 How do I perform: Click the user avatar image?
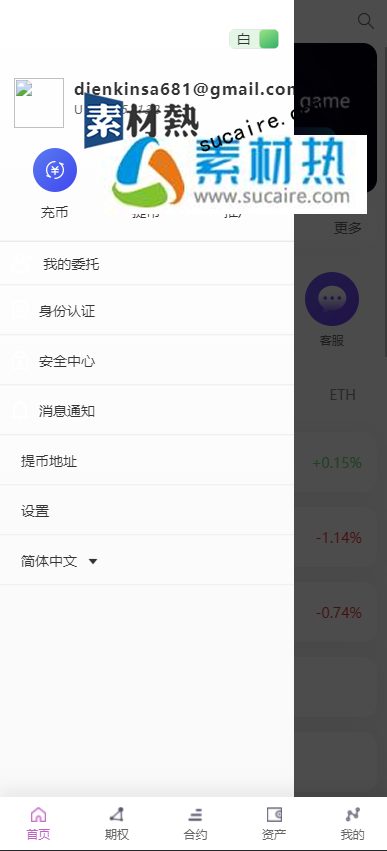39,103
